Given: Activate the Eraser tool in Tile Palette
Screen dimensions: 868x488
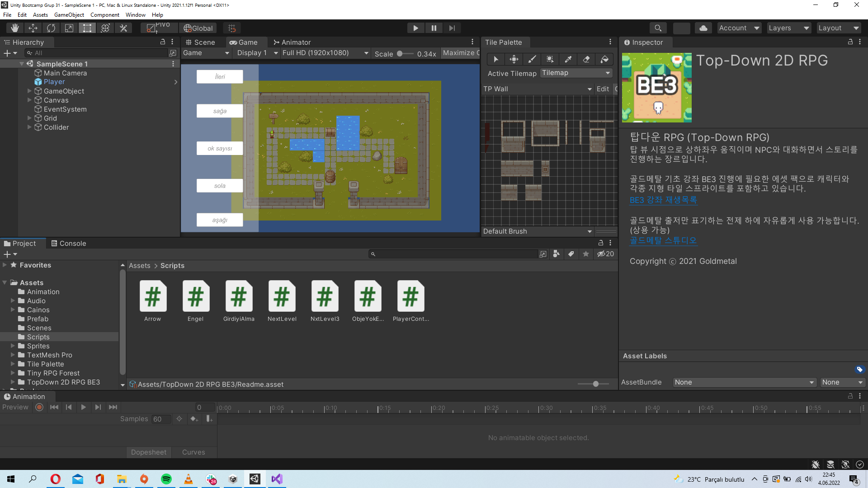Looking at the screenshot, I should pyautogui.click(x=586, y=59).
